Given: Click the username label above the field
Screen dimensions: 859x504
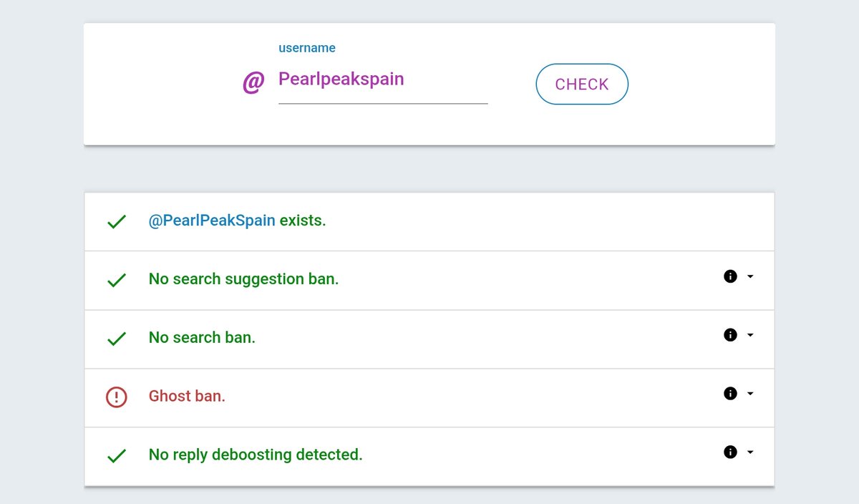Looking at the screenshot, I should coord(307,48).
